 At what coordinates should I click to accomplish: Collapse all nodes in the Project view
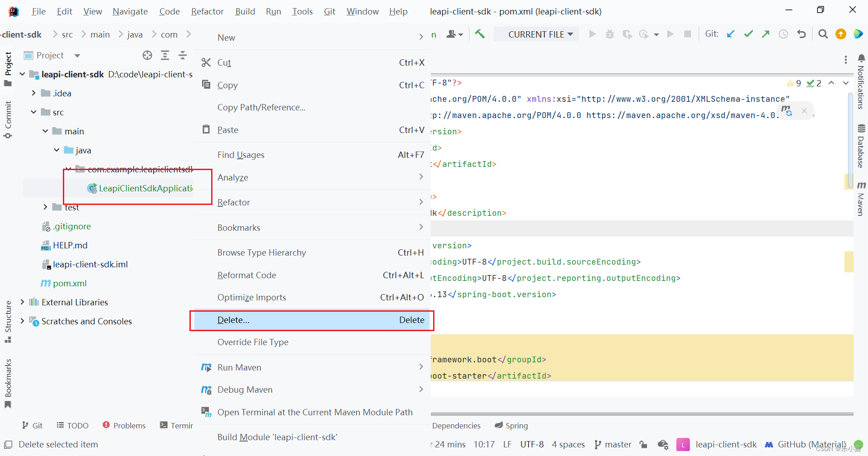(x=183, y=55)
